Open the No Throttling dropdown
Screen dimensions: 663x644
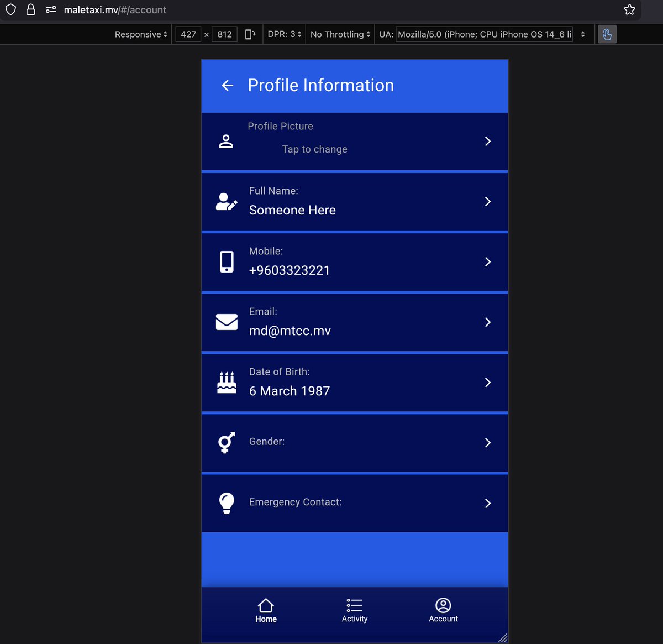pos(340,34)
